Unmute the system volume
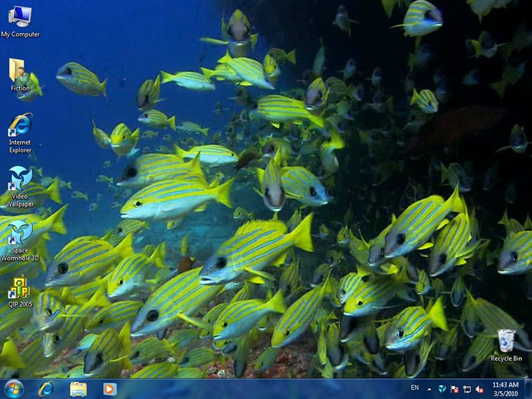532x399 pixels. (481, 388)
